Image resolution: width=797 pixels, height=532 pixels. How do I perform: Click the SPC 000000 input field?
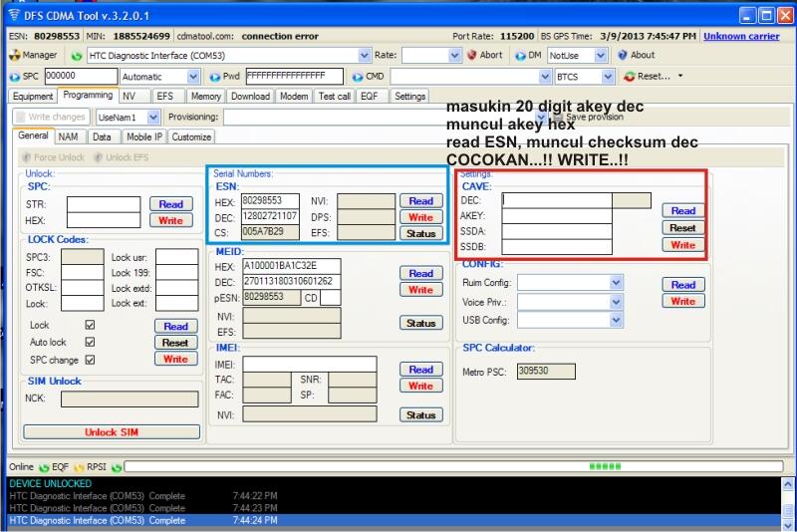81,77
